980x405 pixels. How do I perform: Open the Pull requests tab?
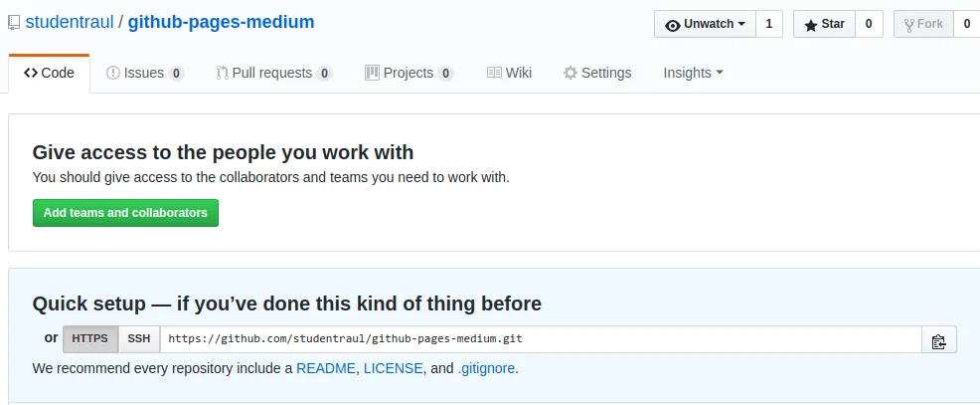(x=273, y=74)
